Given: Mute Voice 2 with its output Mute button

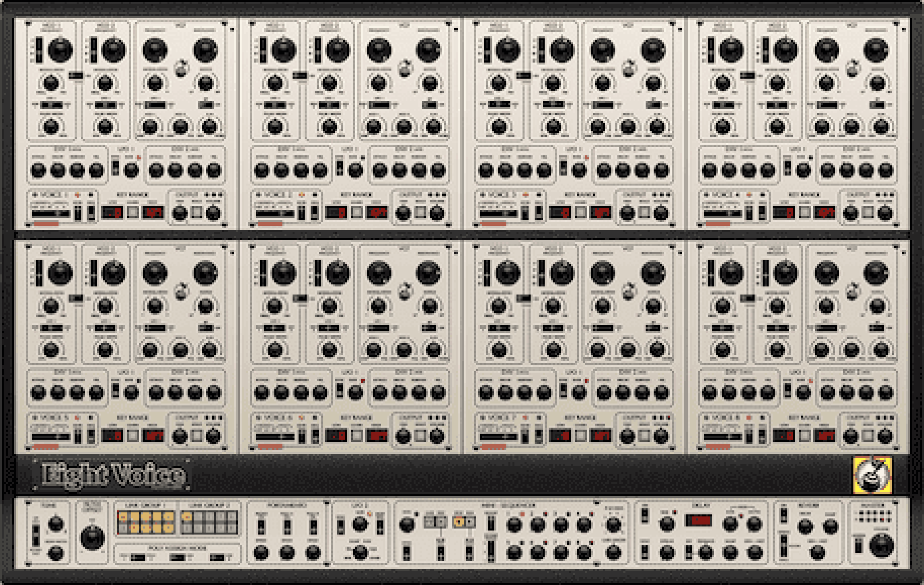Looking at the screenshot, I should [x=420, y=212].
